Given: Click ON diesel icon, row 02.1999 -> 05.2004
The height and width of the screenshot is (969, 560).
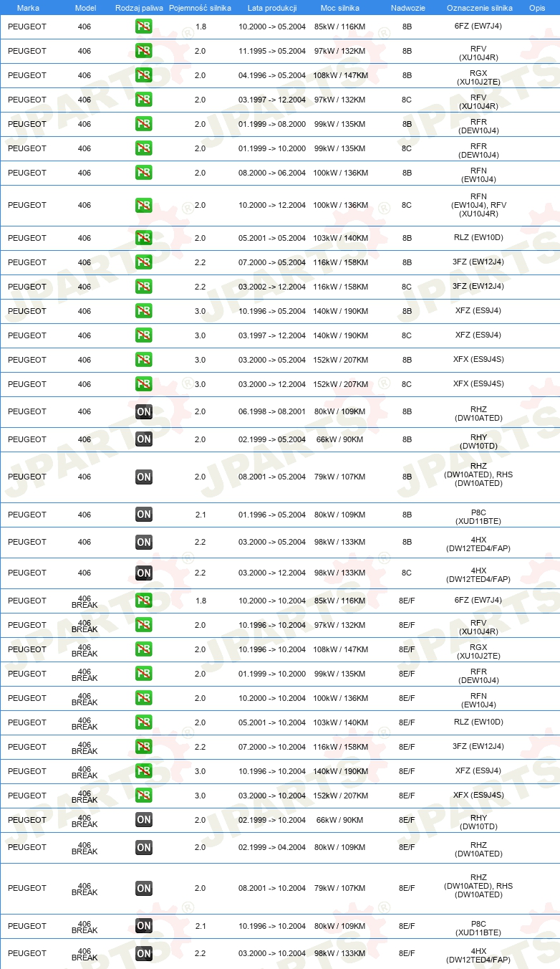Looking at the screenshot, I should 144,439.
